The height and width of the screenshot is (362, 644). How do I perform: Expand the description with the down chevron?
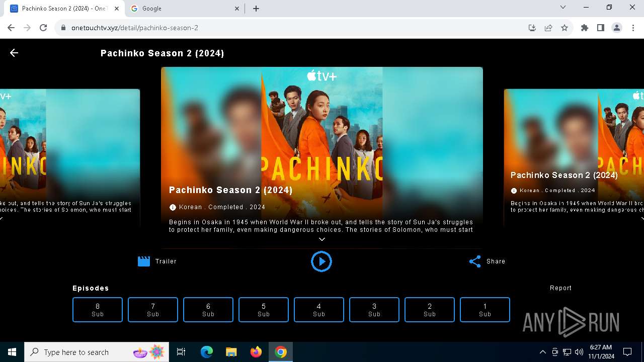pos(322,239)
